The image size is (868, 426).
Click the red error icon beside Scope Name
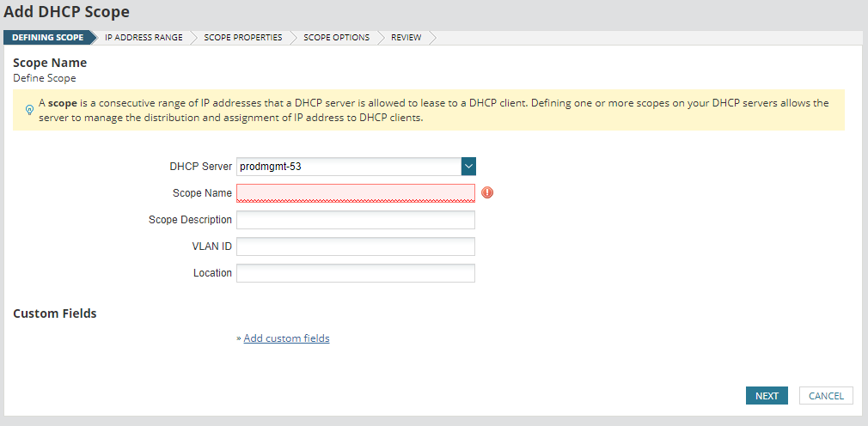point(487,193)
